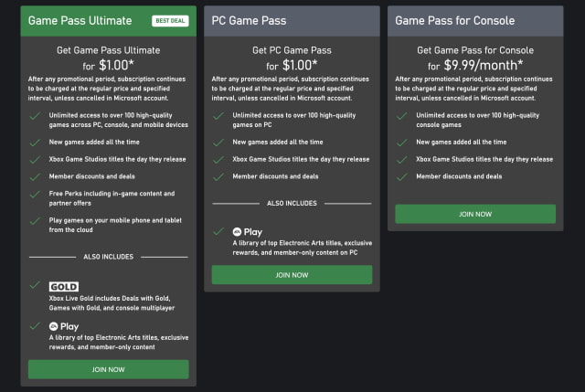Click the BEST DEAL badge

pyautogui.click(x=170, y=20)
